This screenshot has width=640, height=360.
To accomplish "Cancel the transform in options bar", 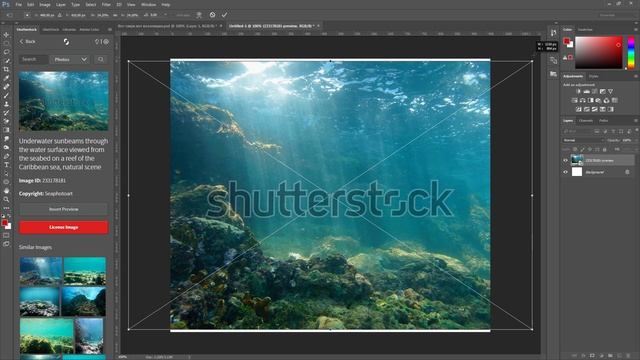I will point(212,15).
